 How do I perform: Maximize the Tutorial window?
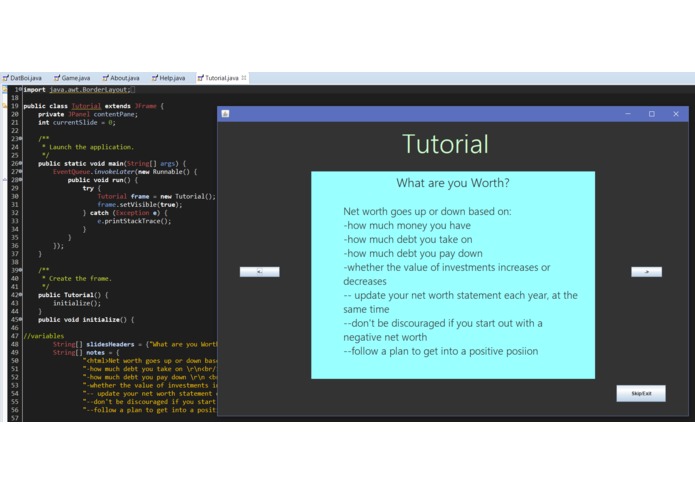pyautogui.click(x=652, y=114)
